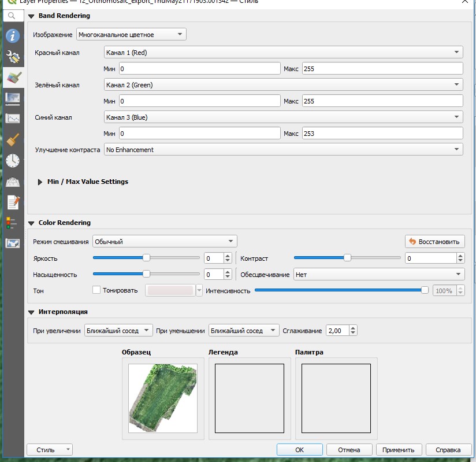Open the Histogram tab icon
476x462 pixels.
[x=12, y=119]
